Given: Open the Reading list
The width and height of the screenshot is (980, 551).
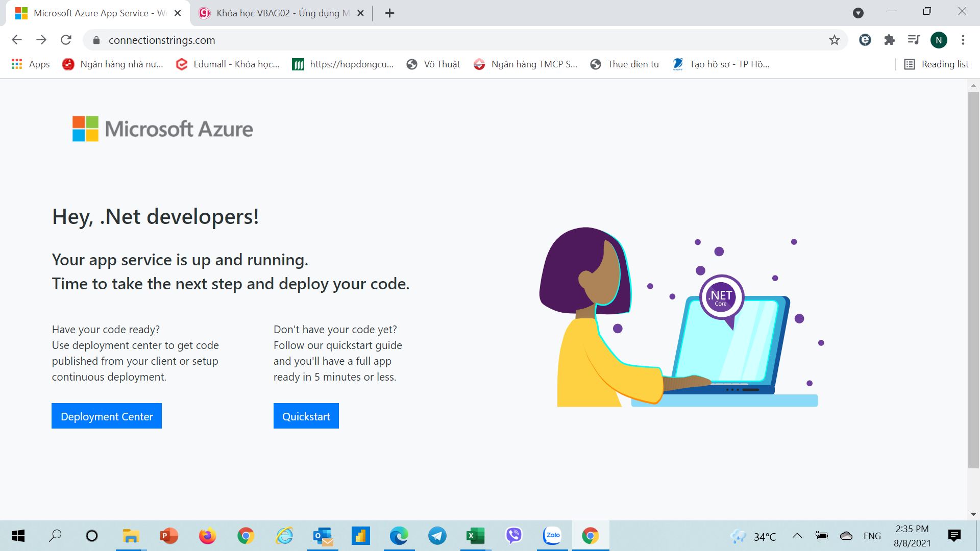Looking at the screenshot, I should (x=937, y=64).
